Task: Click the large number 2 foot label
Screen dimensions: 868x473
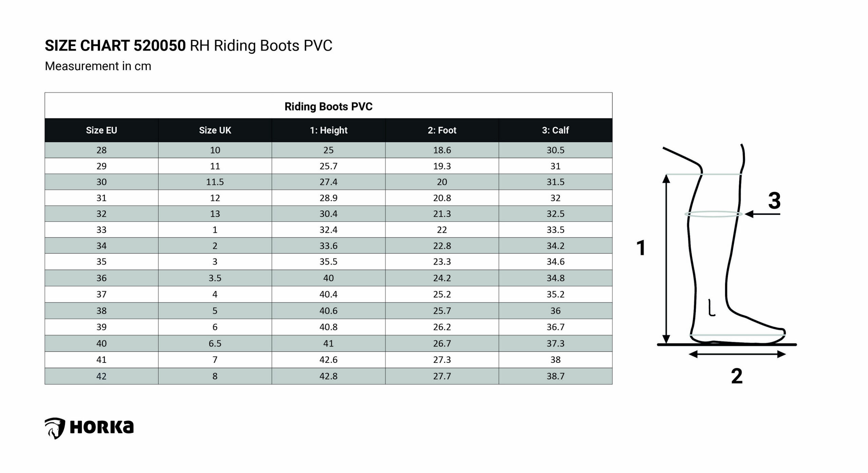Action: click(x=737, y=376)
